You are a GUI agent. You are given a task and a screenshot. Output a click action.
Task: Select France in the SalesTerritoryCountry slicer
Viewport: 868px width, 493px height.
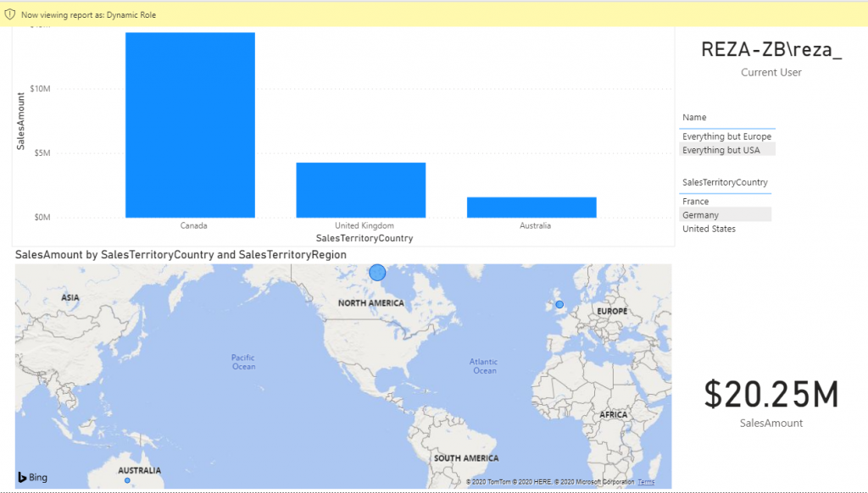pyautogui.click(x=695, y=202)
